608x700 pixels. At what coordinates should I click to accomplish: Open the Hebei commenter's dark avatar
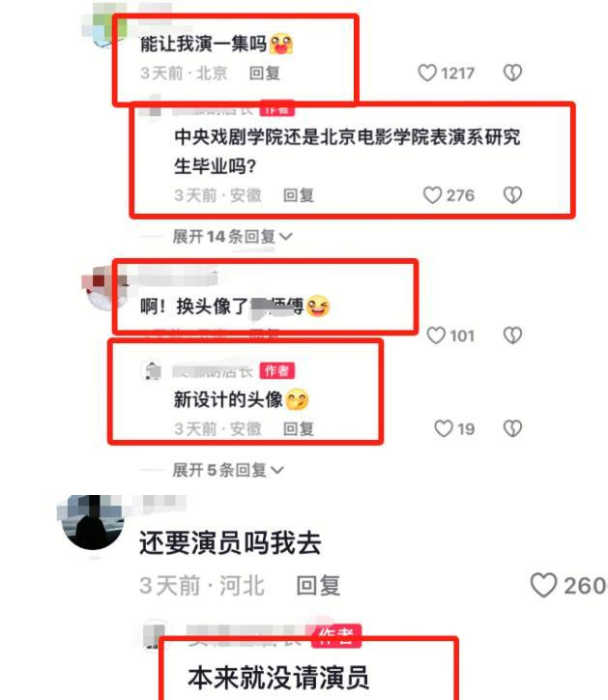pos(93,522)
